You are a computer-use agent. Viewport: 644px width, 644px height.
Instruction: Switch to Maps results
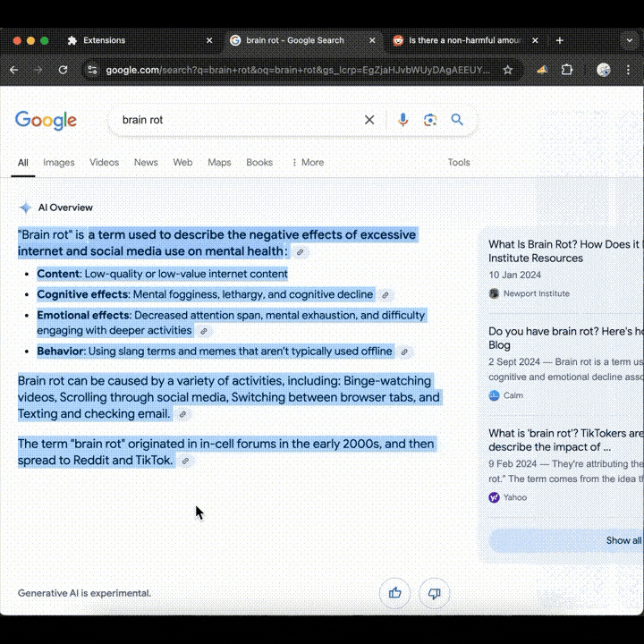(x=219, y=163)
